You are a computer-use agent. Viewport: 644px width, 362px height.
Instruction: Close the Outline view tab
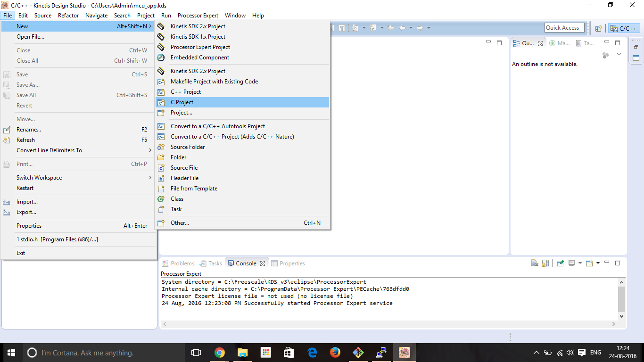540,43
